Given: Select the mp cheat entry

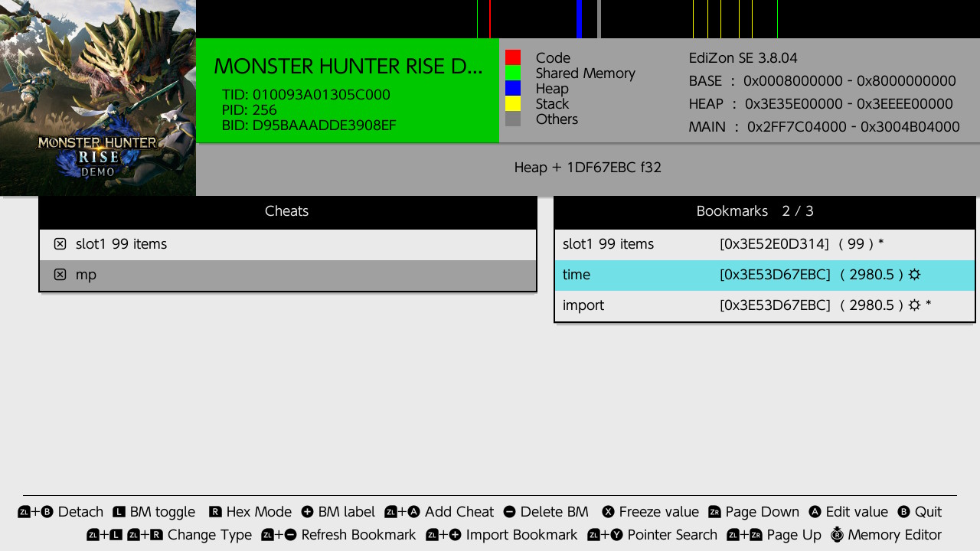Looking at the screenshot, I should point(287,275).
